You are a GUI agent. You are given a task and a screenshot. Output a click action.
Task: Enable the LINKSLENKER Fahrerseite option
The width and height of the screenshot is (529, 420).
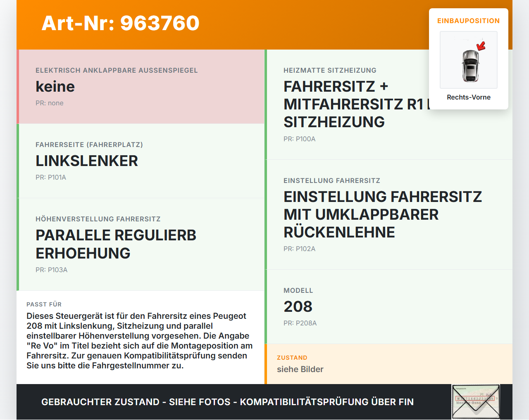[x=141, y=161]
